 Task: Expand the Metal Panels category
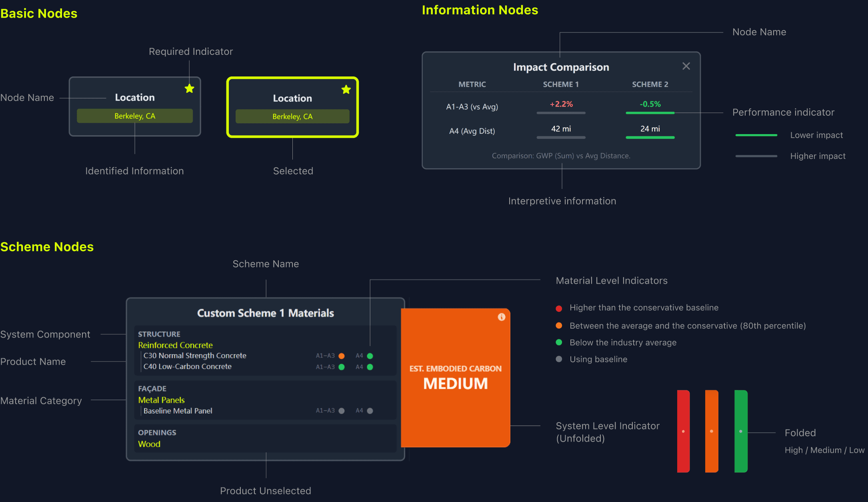(x=161, y=400)
